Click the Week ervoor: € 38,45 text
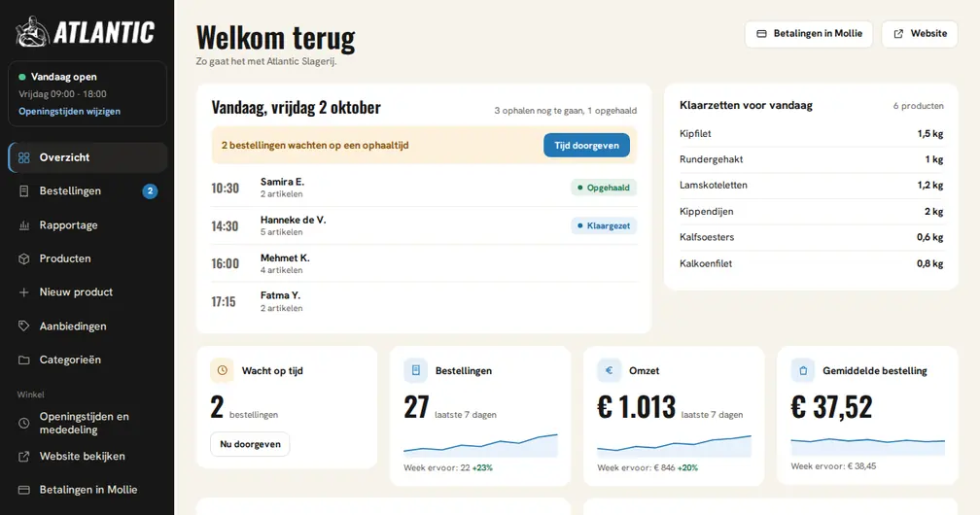 click(x=833, y=466)
